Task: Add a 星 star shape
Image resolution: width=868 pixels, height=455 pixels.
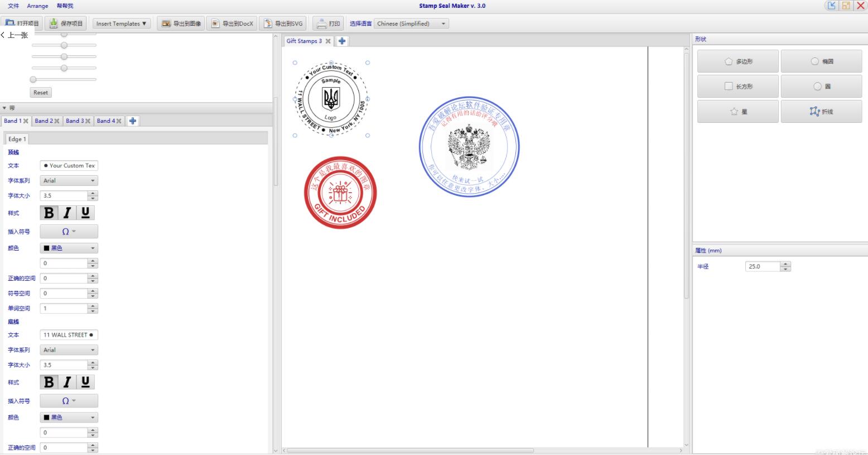Action: [737, 112]
